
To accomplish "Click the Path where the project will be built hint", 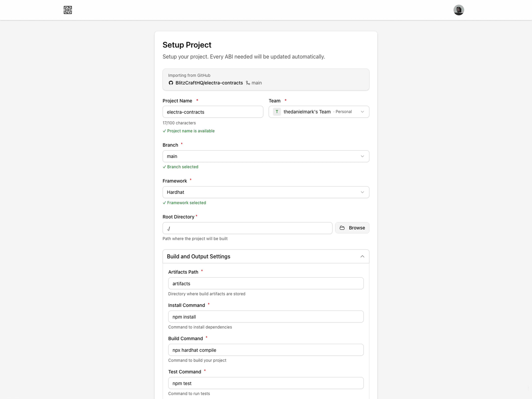I will pos(195,239).
